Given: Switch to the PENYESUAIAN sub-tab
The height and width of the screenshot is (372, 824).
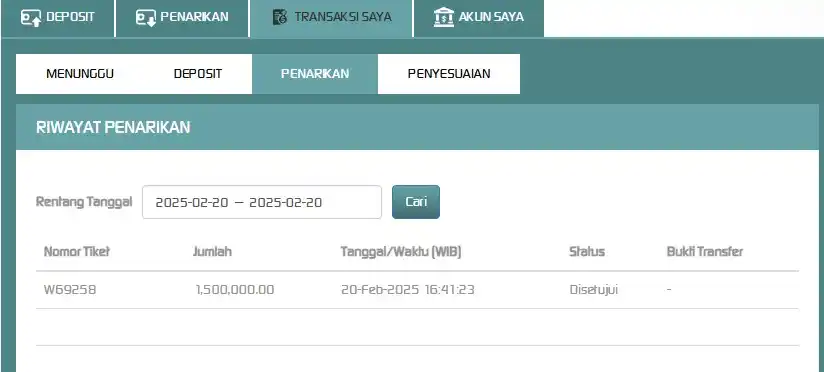Looking at the screenshot, I should pyautogui.click(x=449, y=74).
